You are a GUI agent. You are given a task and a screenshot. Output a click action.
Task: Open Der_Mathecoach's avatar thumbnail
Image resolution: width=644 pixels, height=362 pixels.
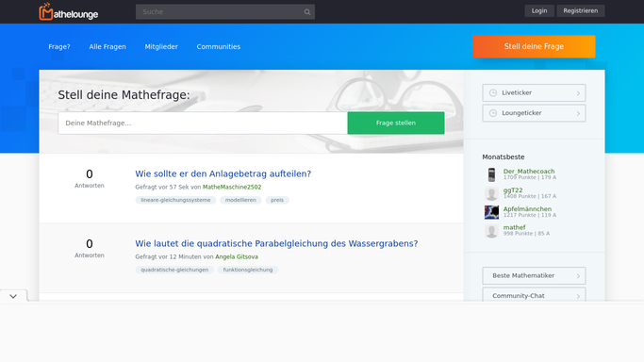pyautogui.click(x=491, y=174)
